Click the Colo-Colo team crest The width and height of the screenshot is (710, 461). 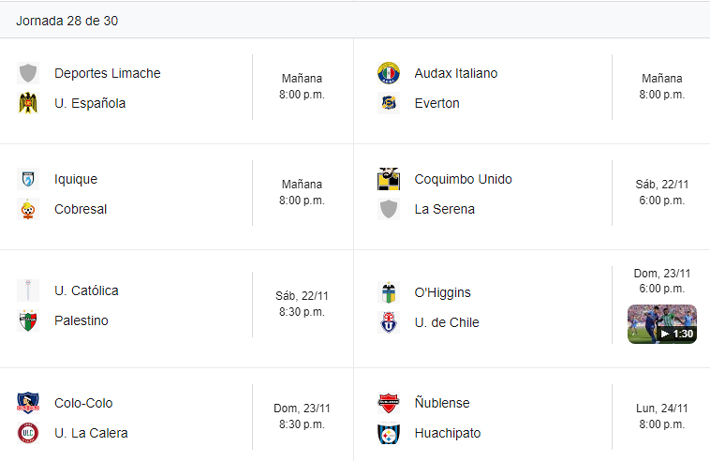(x=28, y=403)
